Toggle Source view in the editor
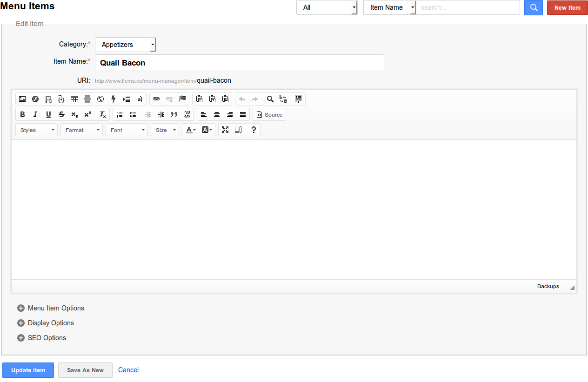The width and height of the screenshot is (588, 382). tap(269, 114)
